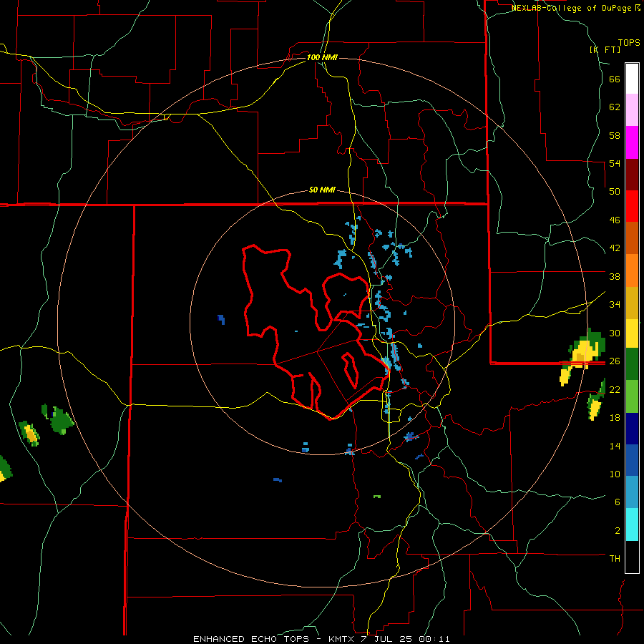Click the '6' legend value

[x=618, y=502]
